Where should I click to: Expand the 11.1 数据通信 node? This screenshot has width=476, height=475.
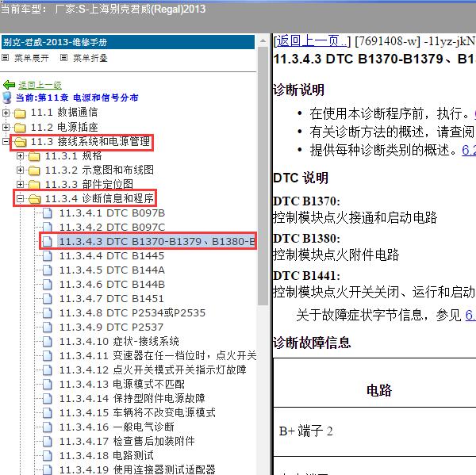pos(6,113)
